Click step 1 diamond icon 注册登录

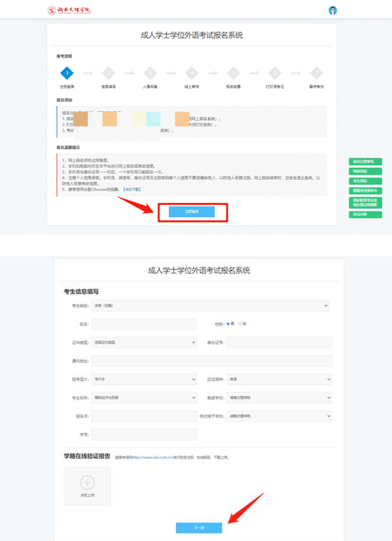pyautogui.click(x=67, y=73)
